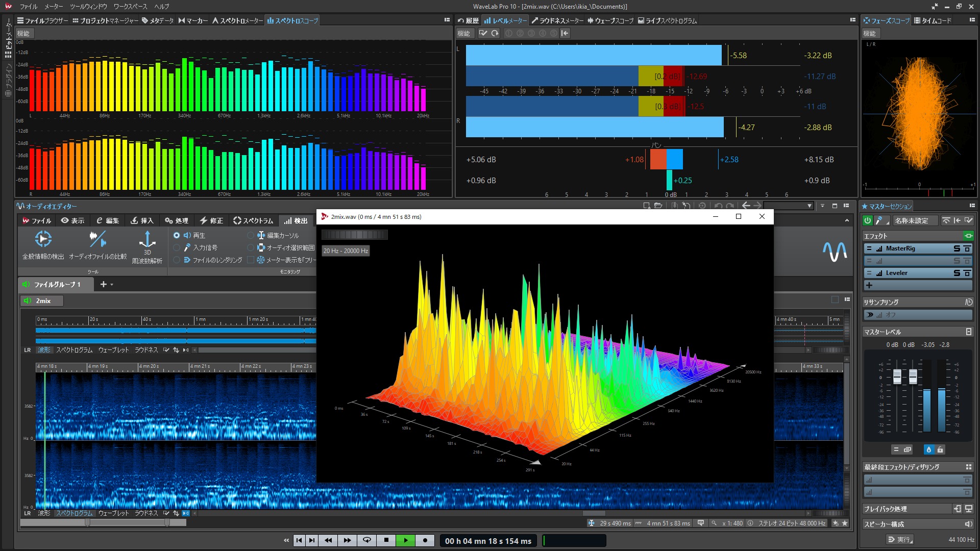Viewport: 980px width, 551px height.
Task: Open the empty combo box in editor toolbar
Action: coord(788,206)
